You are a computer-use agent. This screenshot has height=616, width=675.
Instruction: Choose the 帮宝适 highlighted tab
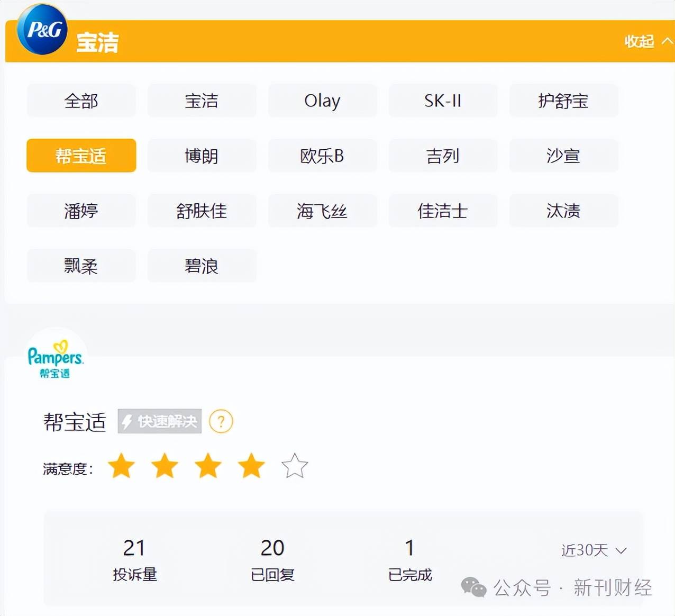click(81, 156)
